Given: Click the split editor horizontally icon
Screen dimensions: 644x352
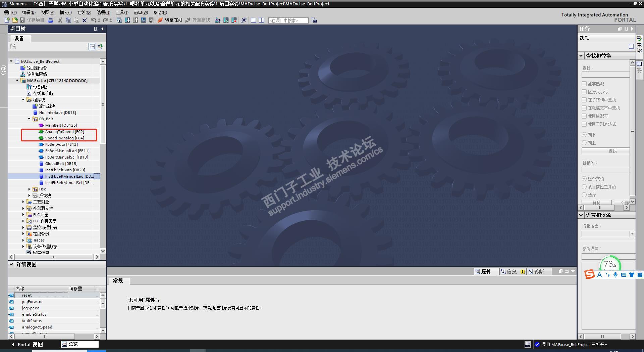Looking at the screenshot, I should [x=254, y=20].
